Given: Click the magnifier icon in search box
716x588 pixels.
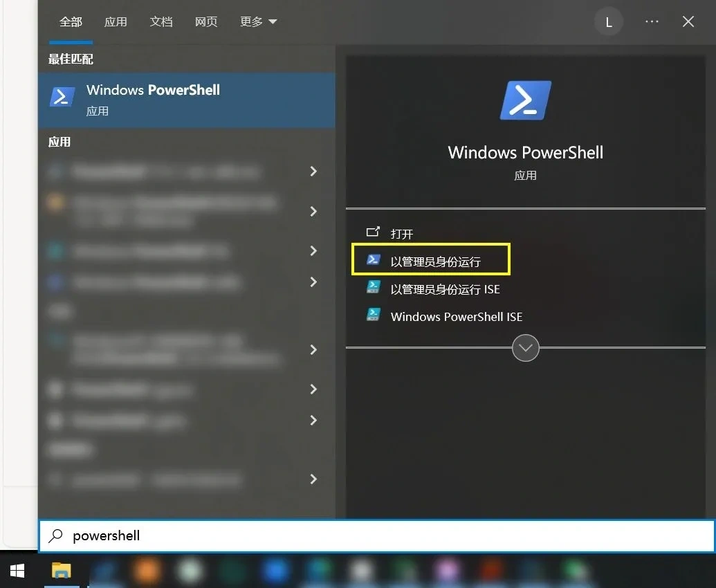Looking at the screenshot, I should (56, 535).
